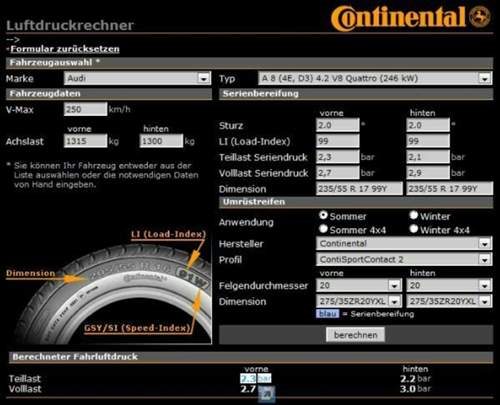The width and height of the screenshot is (500, 405).
Task: Select the Sommer 4x4 radio button
Action: pyautogui.click(x=323, y=229)
